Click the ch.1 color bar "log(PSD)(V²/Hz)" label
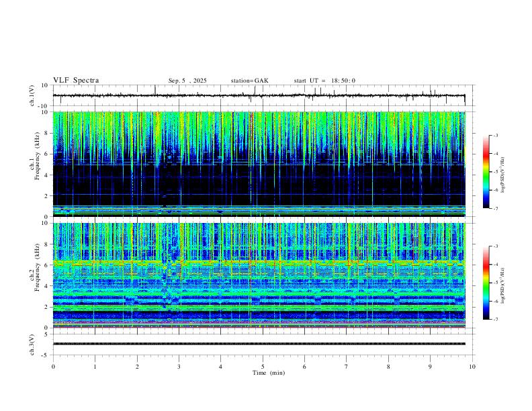 (503, 175)
